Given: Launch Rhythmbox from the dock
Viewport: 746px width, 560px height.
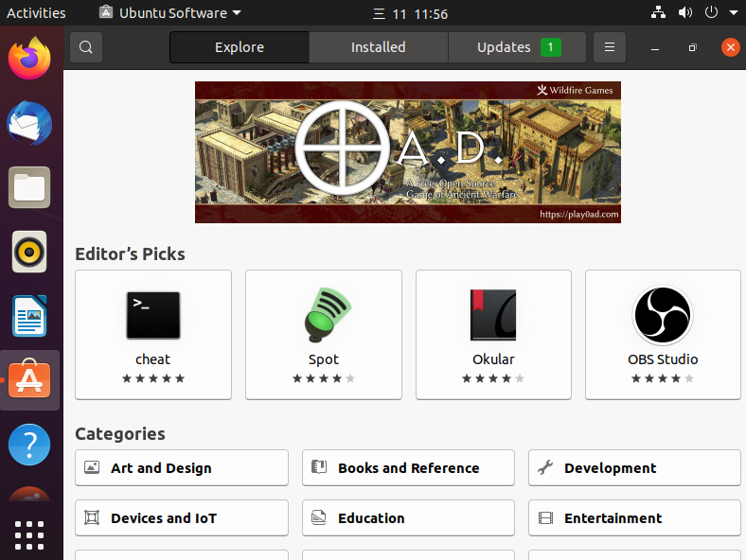Looking at the screenshot, I should coord(29,252).
